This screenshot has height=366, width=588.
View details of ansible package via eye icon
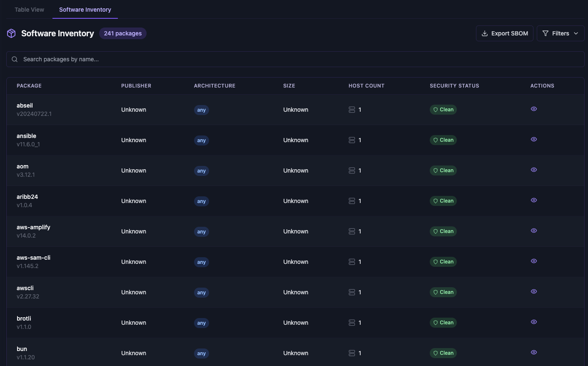coord(533,139)
